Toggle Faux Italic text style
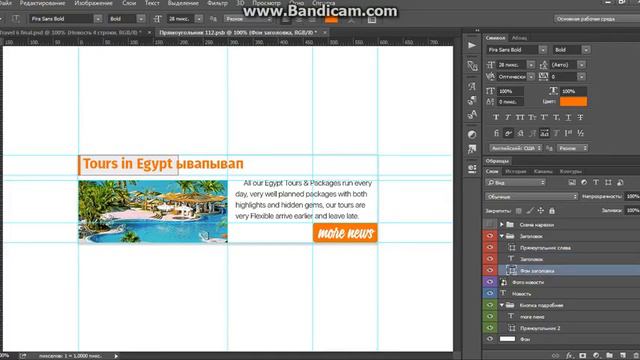Image resolution: width=640 pixels, height=360 pixels. tap(508, 117)
